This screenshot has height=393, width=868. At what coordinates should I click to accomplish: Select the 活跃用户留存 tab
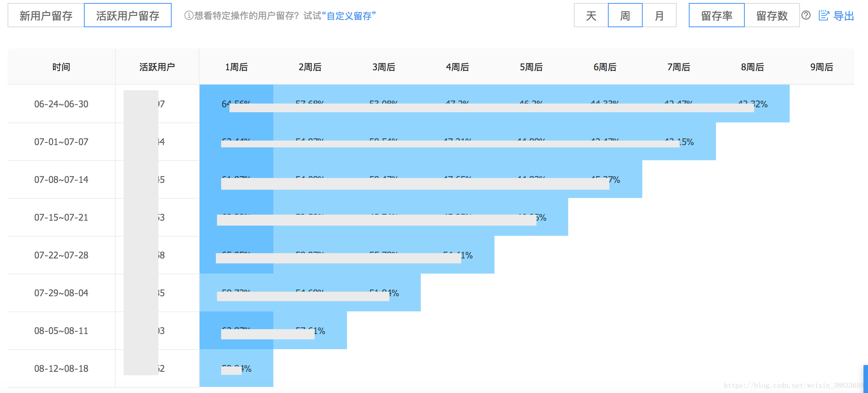127,15
